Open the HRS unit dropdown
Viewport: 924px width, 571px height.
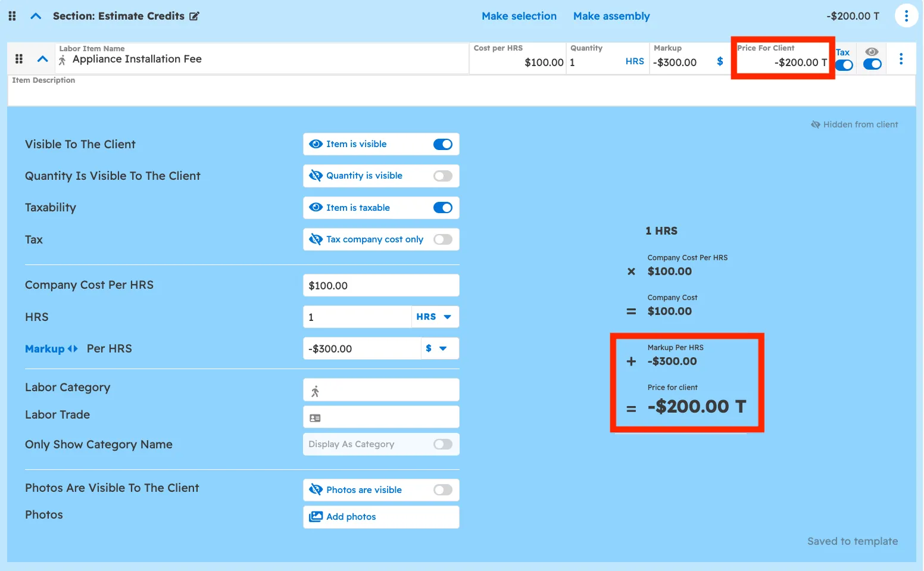click(x=435, y=317)
